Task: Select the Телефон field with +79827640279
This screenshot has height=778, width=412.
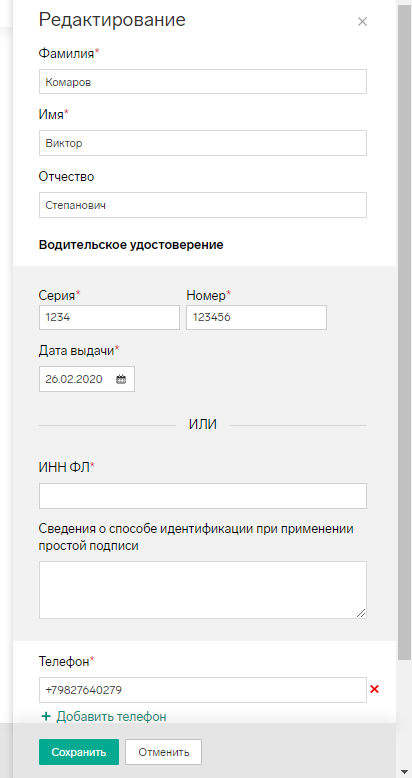Action: pos(203,690)
